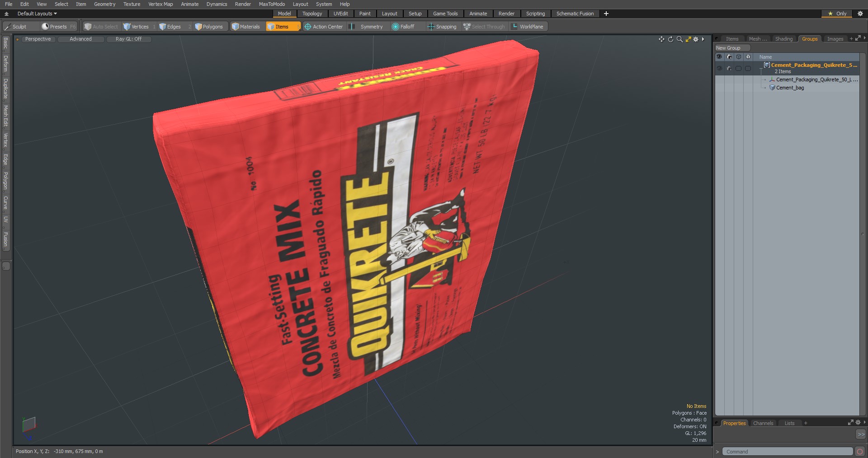Open the Presets browser
The height and width of the screenshot is (458, 868).
[x=59, y=27]
